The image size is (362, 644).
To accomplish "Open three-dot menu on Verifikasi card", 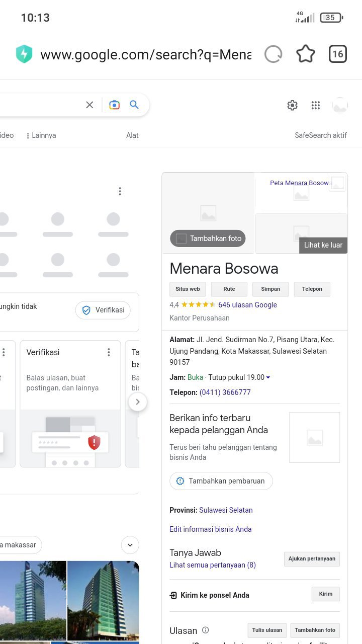I will (109, 353).
